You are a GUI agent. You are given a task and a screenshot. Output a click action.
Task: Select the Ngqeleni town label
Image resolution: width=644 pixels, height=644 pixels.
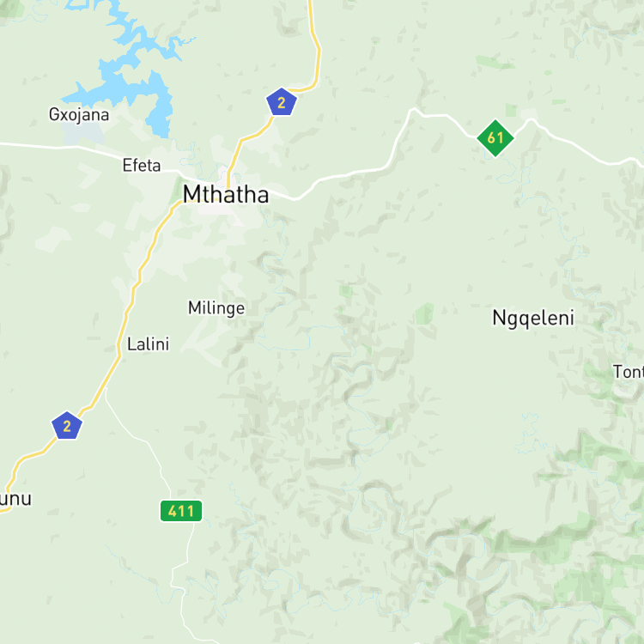533,319
